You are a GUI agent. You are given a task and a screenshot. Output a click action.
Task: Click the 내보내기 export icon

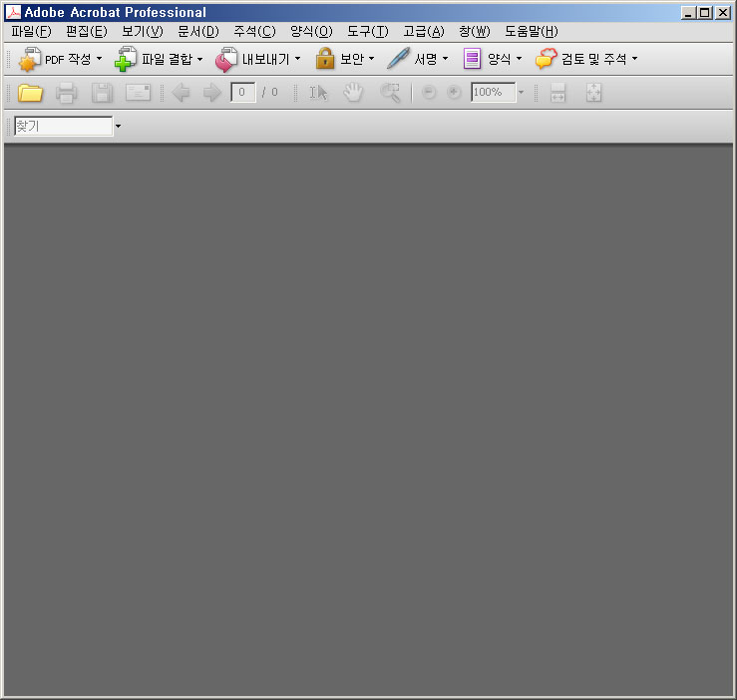pyautogui.click(x=226, y=59)
